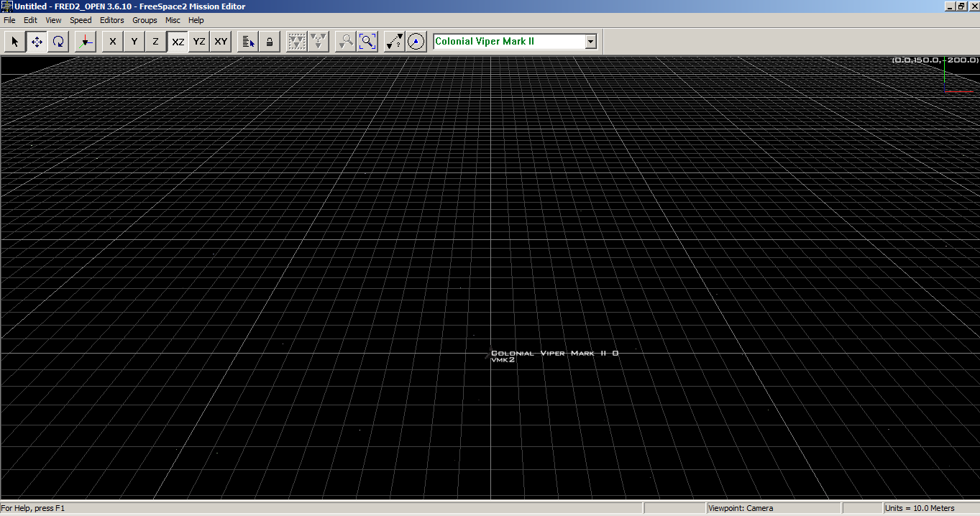Click the zoom extents magnifier icon
This screenshot has height=516, width=980.
[367, 42]
